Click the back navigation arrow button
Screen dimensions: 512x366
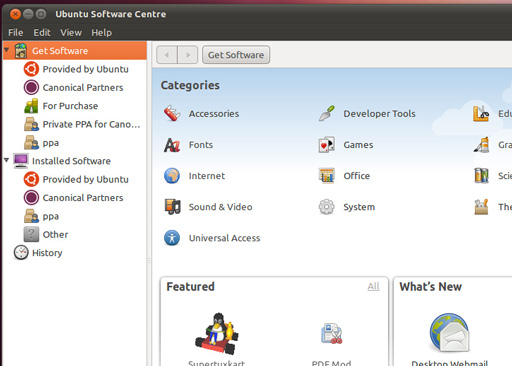tap(167, 55)
